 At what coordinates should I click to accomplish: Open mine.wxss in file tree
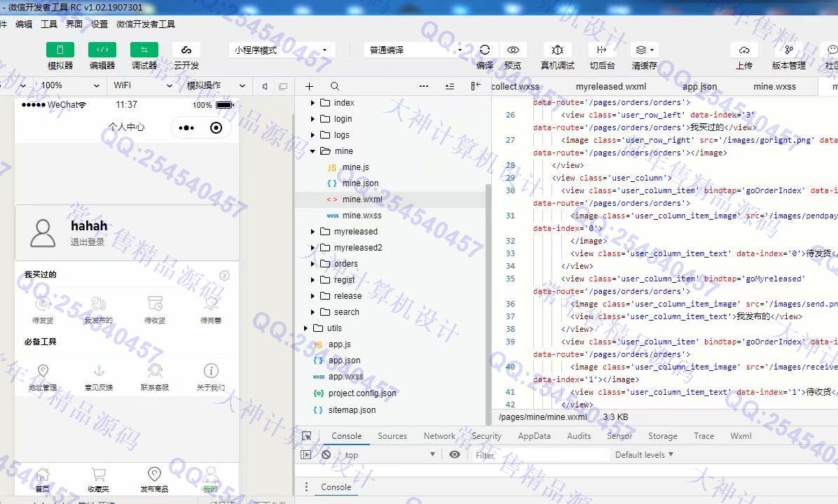point(362,215)
